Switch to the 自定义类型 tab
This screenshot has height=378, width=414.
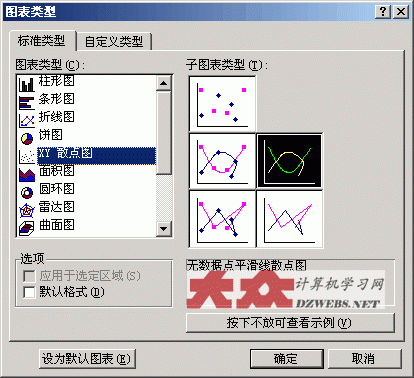point(114,42)
